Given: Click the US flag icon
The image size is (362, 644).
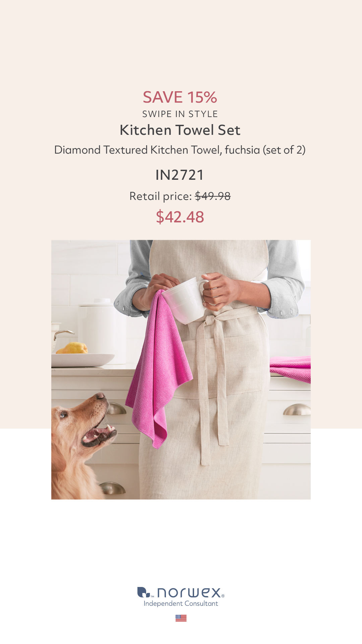Looking at the screenshot, I should (181, 618).
